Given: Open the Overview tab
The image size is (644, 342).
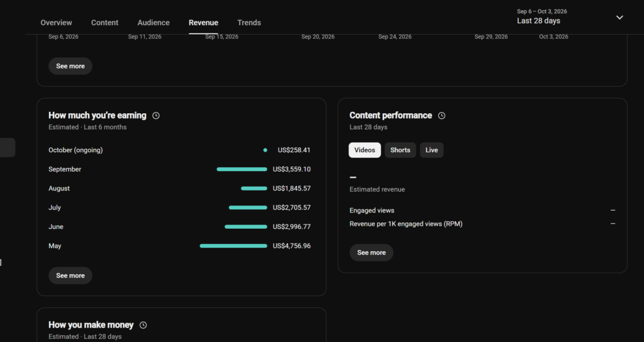Looking at the screenshot, I should [56, 23].
